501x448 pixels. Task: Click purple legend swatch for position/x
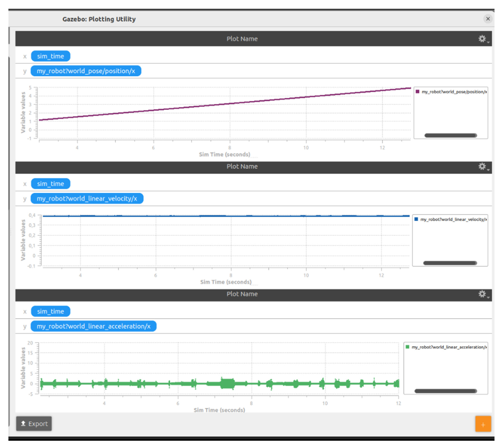[417, 92]
